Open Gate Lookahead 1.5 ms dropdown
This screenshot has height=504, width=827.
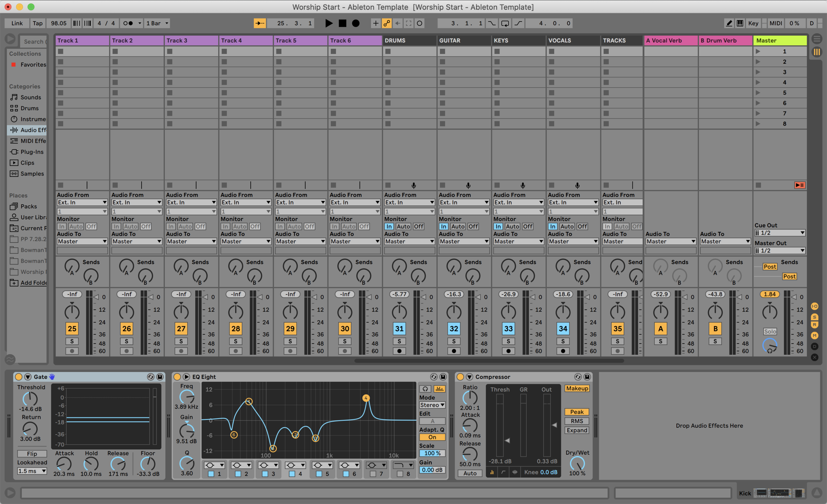(x=32, y=471)
